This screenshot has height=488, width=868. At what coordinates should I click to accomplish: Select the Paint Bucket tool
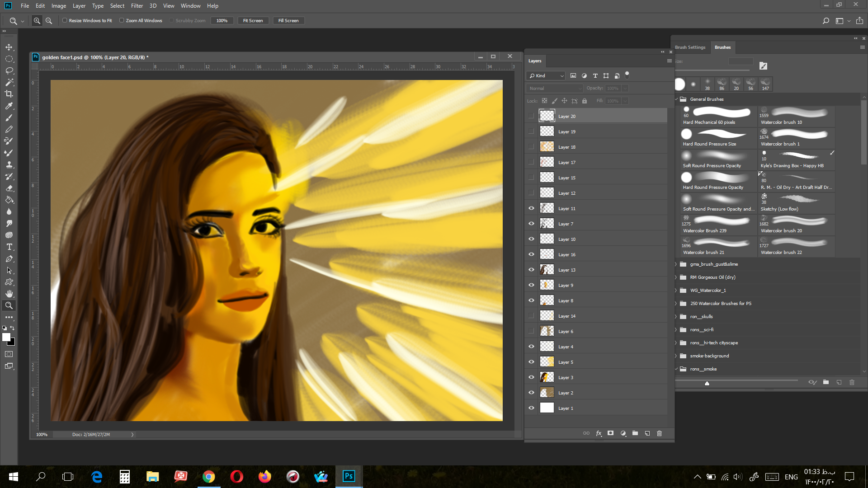tap(9, 200)
